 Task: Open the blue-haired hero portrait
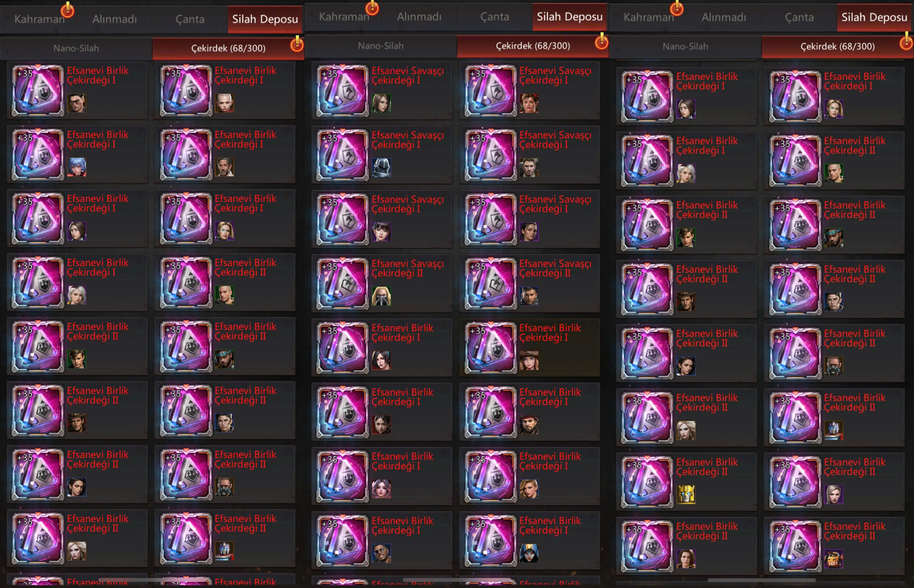click(x=77, y=167)
